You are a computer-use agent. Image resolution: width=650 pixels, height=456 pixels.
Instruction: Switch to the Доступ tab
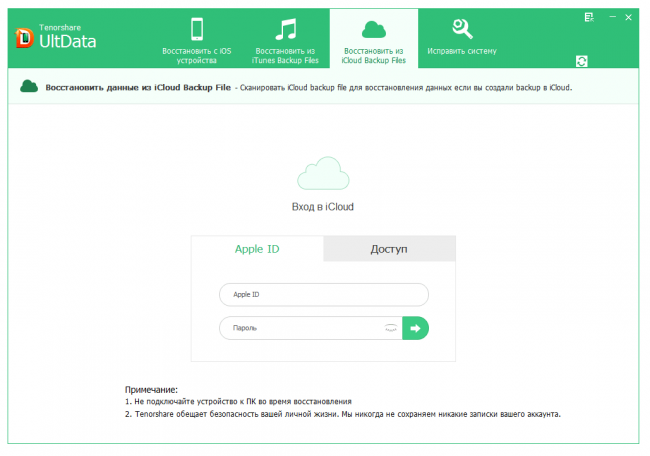(x=389, y=249)
